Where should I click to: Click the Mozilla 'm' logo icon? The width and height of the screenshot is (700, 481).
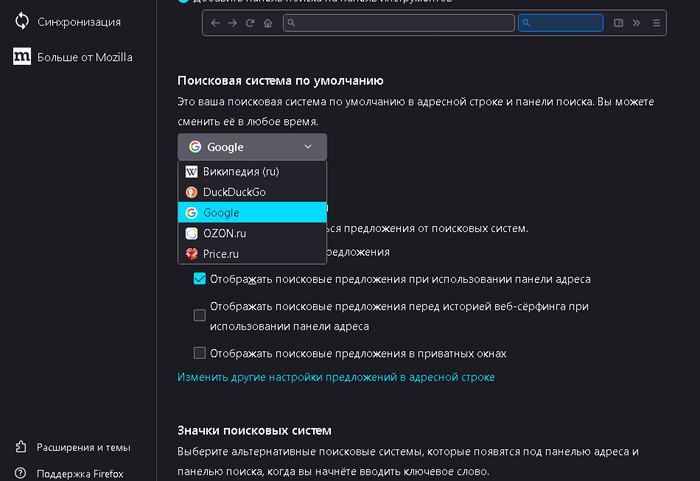click(22, 56)
